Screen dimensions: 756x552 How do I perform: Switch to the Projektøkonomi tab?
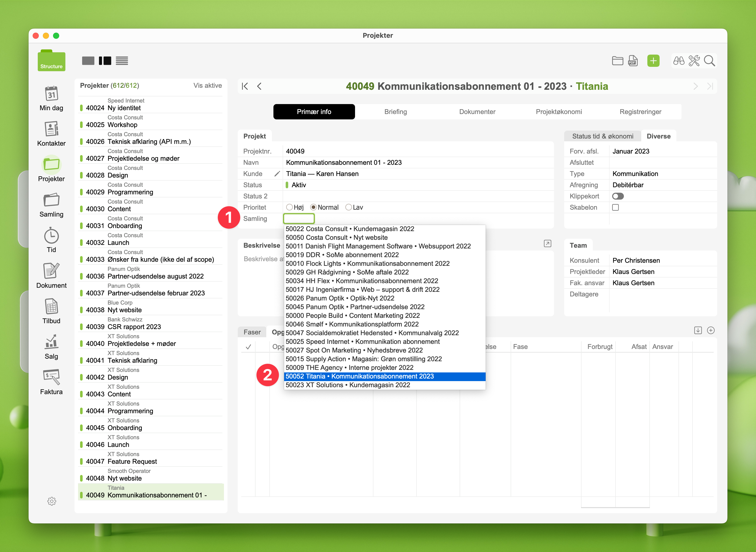pos(559,112)
